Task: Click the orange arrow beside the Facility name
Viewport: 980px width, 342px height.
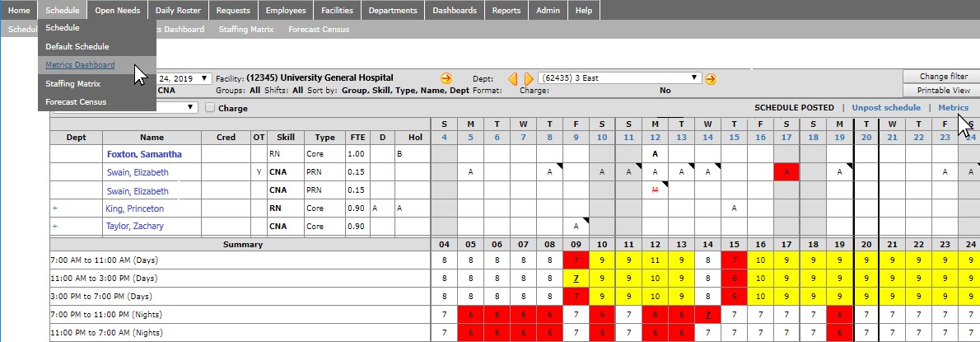Action: click(x=446, y=78)
